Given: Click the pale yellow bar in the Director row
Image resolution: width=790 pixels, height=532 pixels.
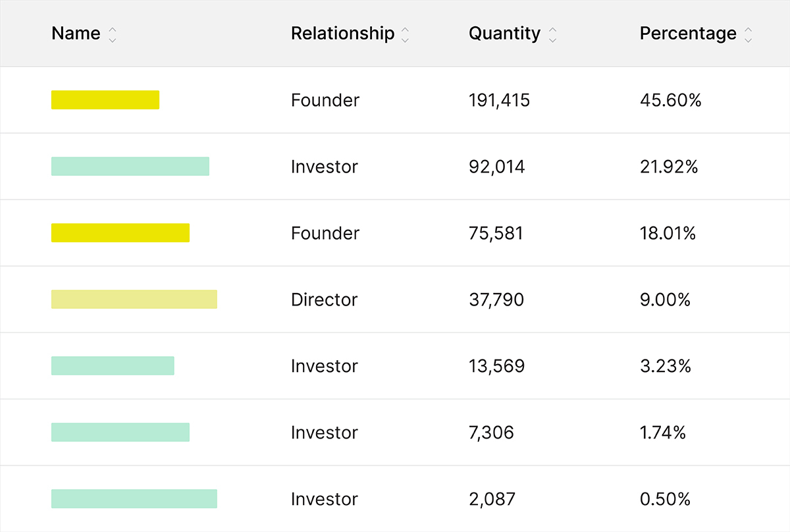Looking at the screenshot, I should tap(134, 299).
